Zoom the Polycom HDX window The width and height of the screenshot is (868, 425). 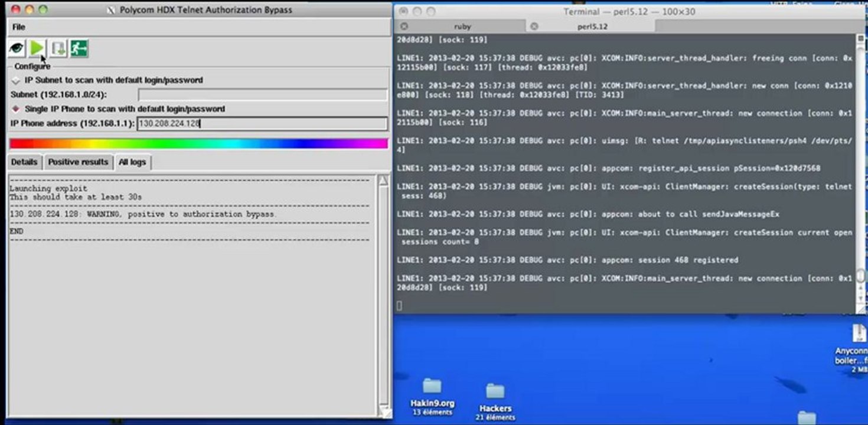pos(42,10)
